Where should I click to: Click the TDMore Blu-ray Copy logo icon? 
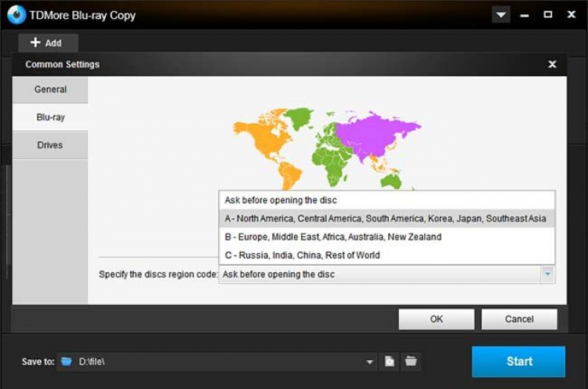16,15
